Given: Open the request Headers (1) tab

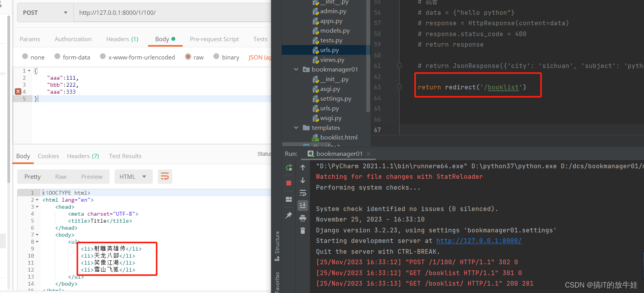Looking at the screenshot, I should tap(122, 39).
